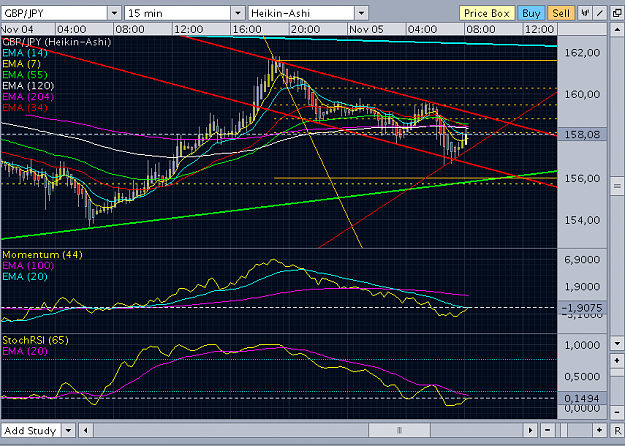This screenshot has width=625, height=446.
Task: Click the horizontal zoom in plus button
Action: tap(599, 430)
